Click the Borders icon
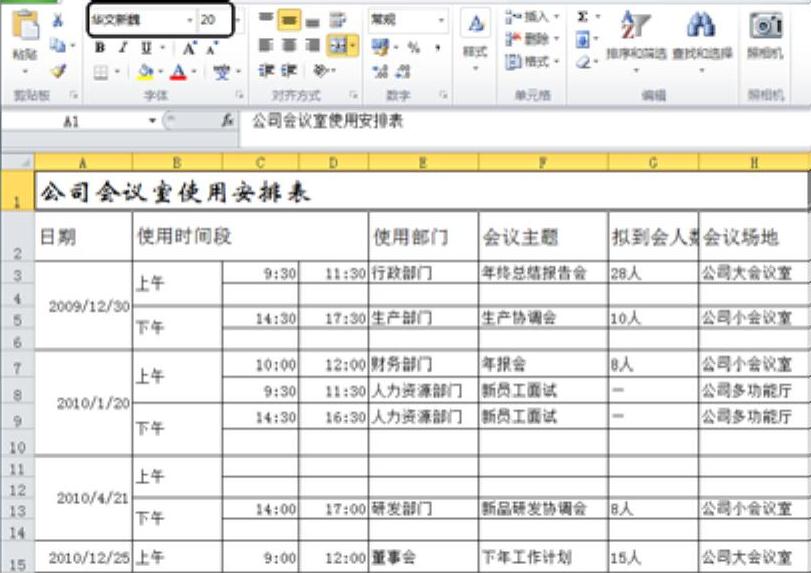This screenshot has height=573, width=811. pos(100,72)
